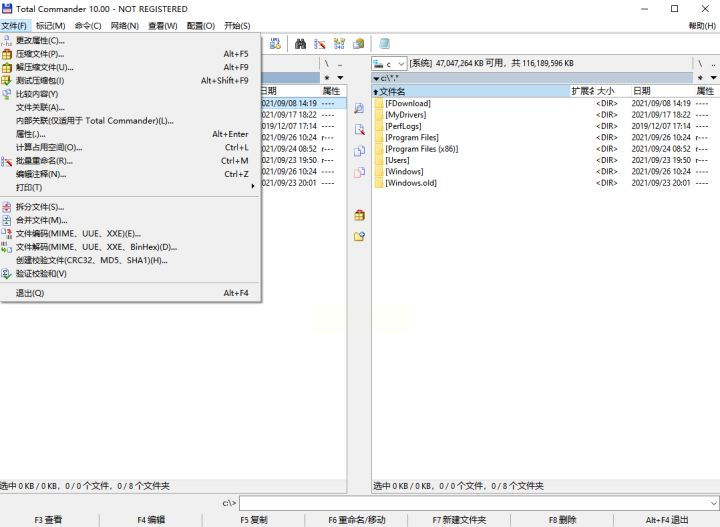The height and width of the screenshot is (527, 720).
Task: Open file search with the binoculars icon
Action: coord(300,44)
